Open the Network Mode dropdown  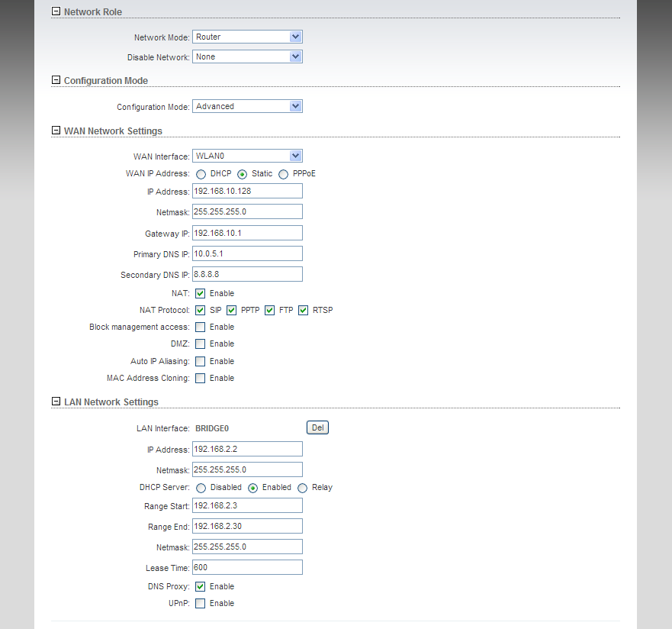click(247, 37)
